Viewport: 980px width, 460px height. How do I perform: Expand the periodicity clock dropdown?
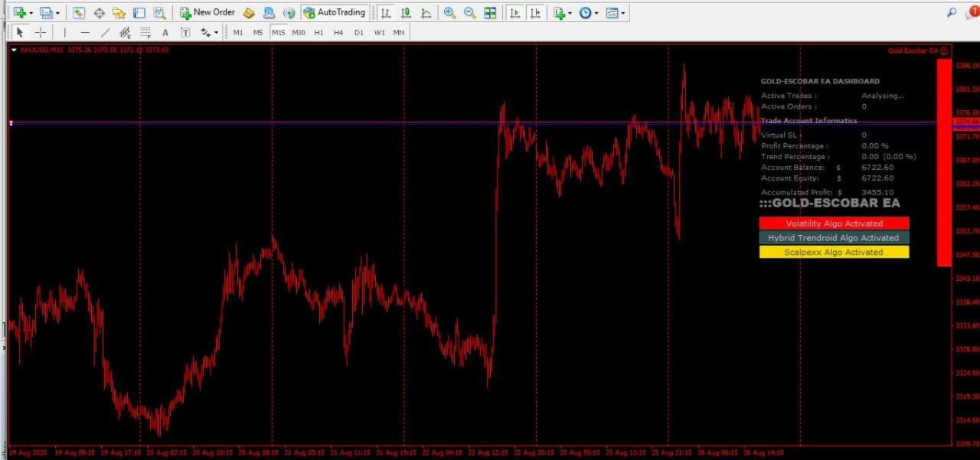point(596,13)
